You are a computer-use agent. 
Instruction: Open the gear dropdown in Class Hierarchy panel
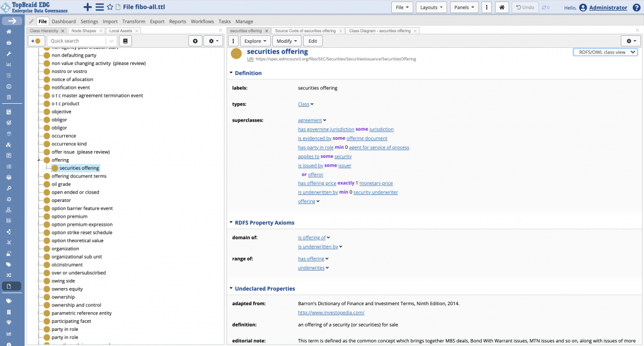(x=214, y=41)
